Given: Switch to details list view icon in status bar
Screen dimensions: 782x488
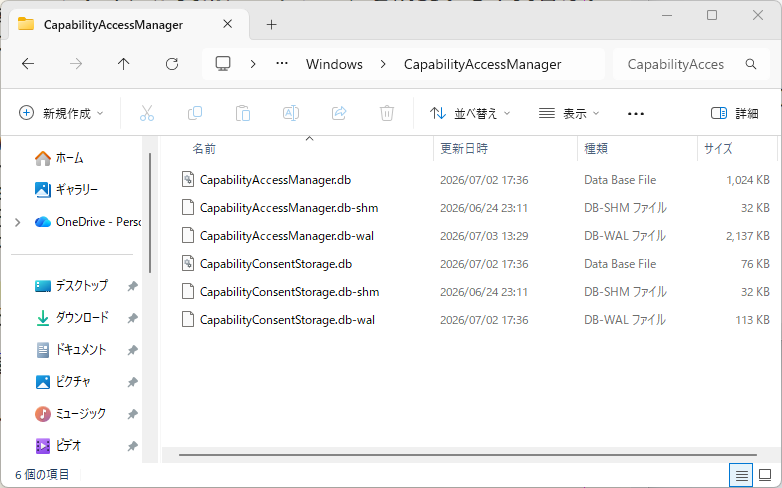Looking at the screenshot, I should pyautogui.click(x=741, y=475).
